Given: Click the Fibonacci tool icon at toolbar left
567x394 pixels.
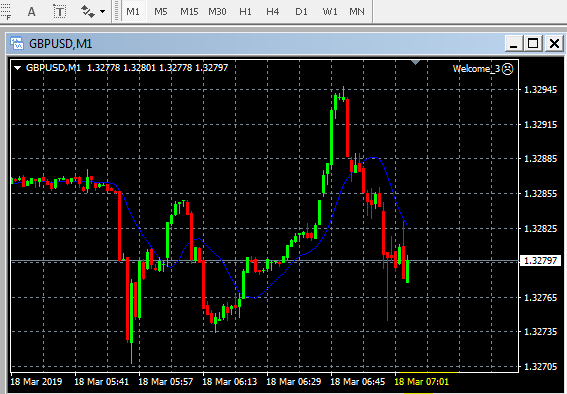Looking at the screenshot, I should pyautogui.click(x=6, y=12).
